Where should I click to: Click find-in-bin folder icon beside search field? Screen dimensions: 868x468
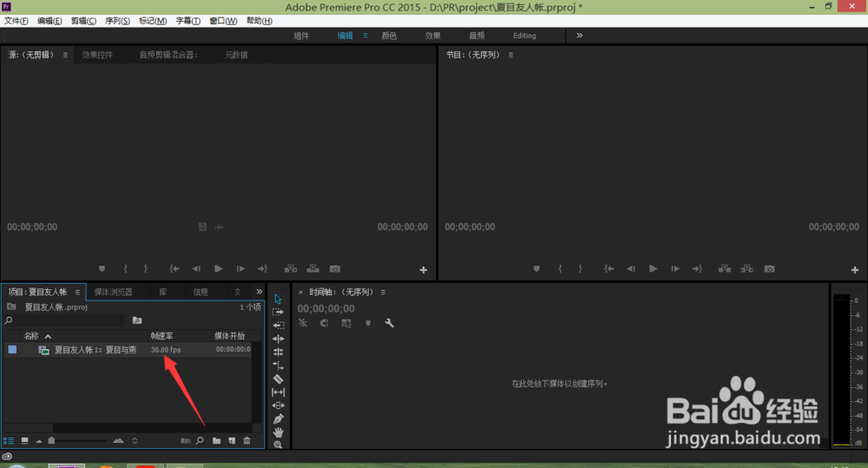coord(137,320)
